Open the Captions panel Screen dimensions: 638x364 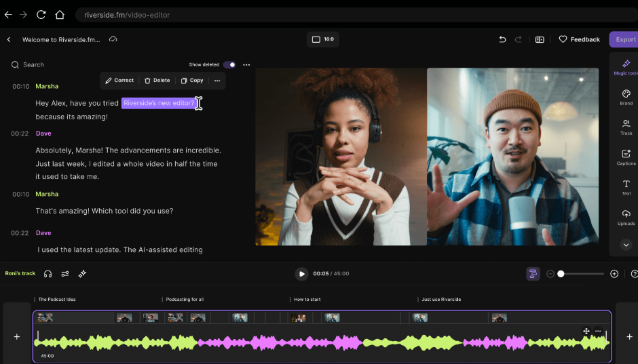coord(626,158)
